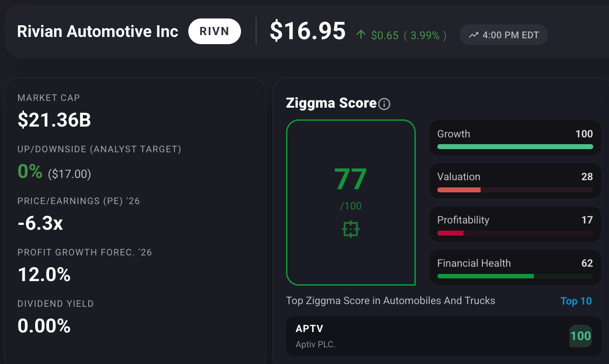The width and height of the screenshot is (609, 364).
Task: Click the 12.0% profit growth value
Action: pos(44,275)
